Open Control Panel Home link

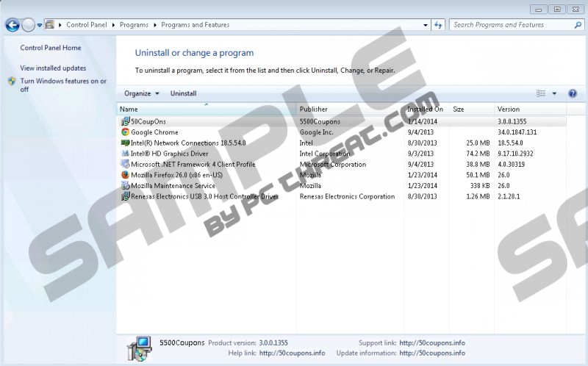coord(51,48)
